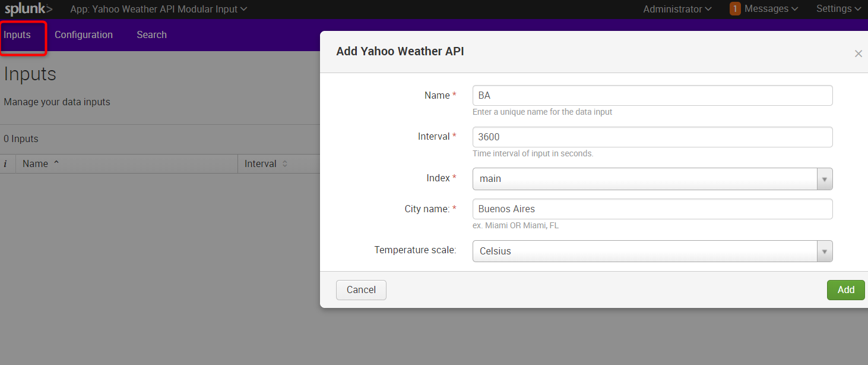Click the Cancel button
Screen dimensions: 868x365
[361, 290]
